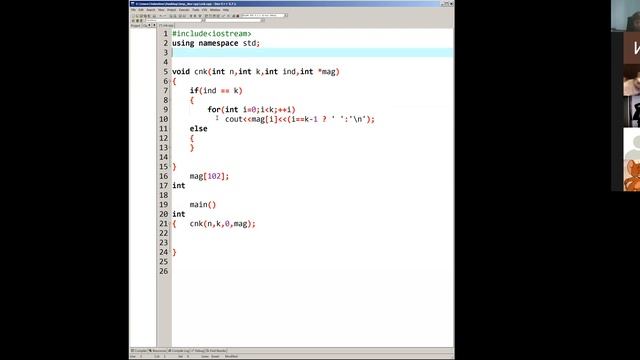The width and height of the screenshot is (640, 360).
Task: Open the Compiler tab at bottom
Action: [139, 351]
